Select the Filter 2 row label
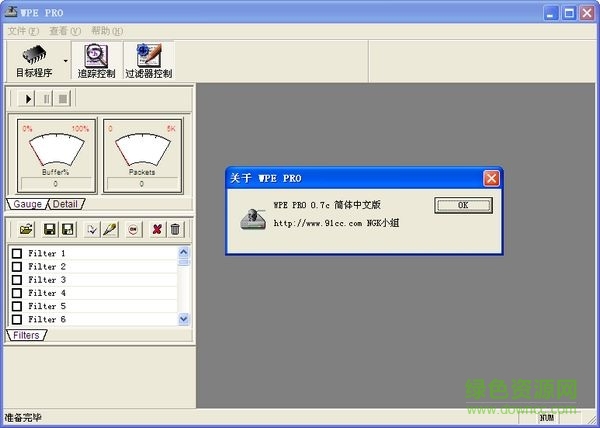 click(x=47, y=267)
